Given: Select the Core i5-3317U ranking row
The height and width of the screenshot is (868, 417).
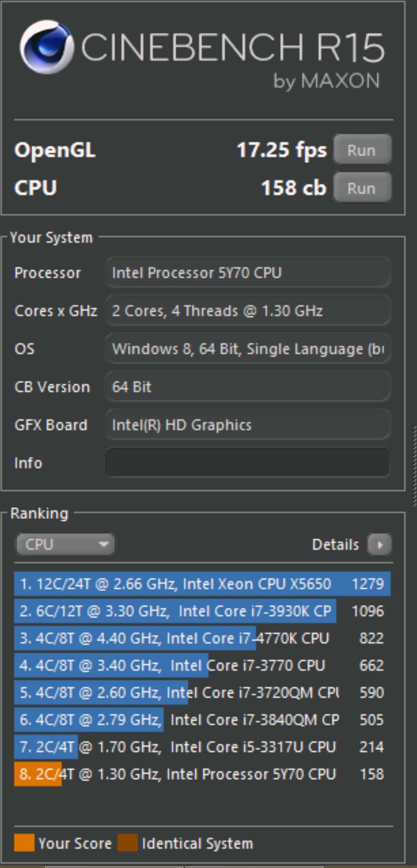Looking at the screenshot, I should click(202, 747).
